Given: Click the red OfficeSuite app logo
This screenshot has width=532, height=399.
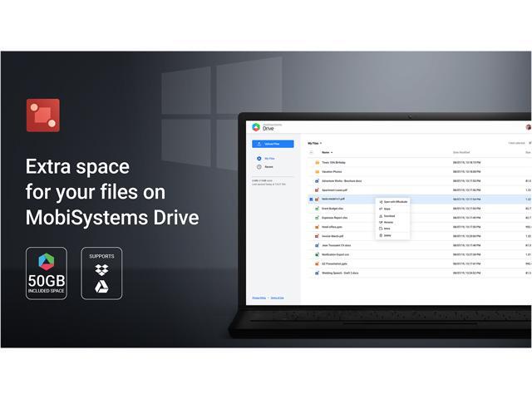Looking at the screenshot, I should [42, 116].
